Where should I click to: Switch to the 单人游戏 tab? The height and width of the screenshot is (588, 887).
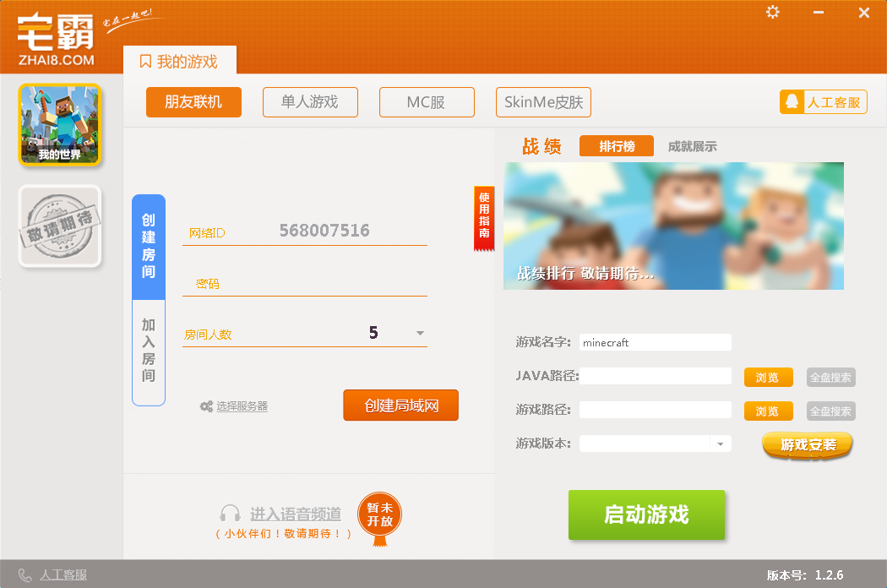pos(309,101)
